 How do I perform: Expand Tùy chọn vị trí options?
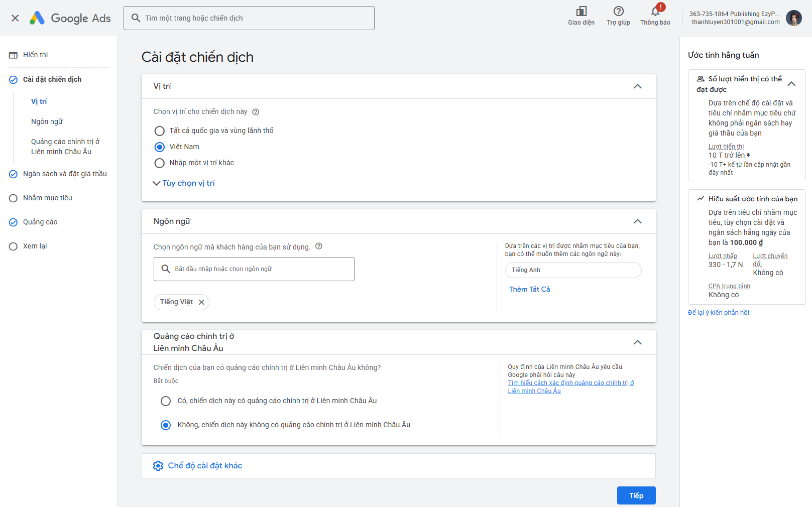(184, 183)
